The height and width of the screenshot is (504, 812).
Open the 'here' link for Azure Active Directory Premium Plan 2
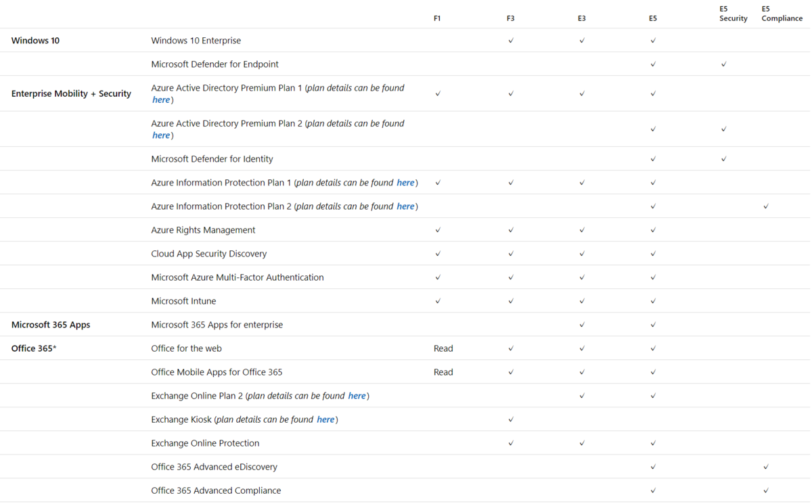click(161, 135)
